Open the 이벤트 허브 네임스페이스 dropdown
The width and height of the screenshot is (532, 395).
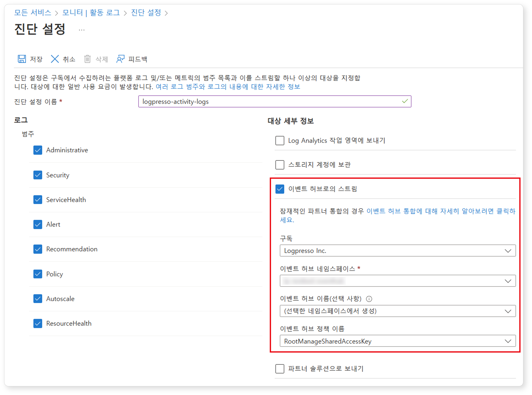[398, 281]
